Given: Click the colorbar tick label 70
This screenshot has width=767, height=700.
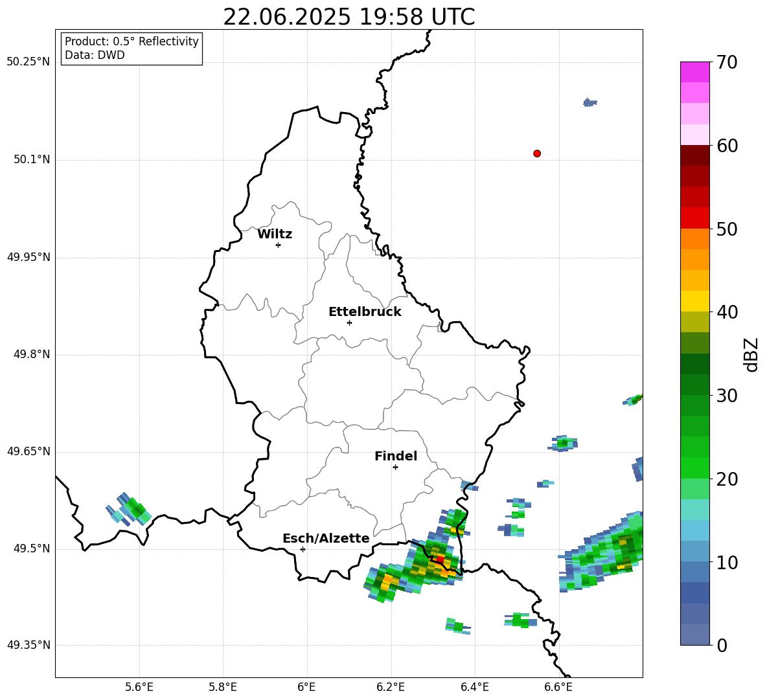Looking at the screenshot, I should point(727,63).
